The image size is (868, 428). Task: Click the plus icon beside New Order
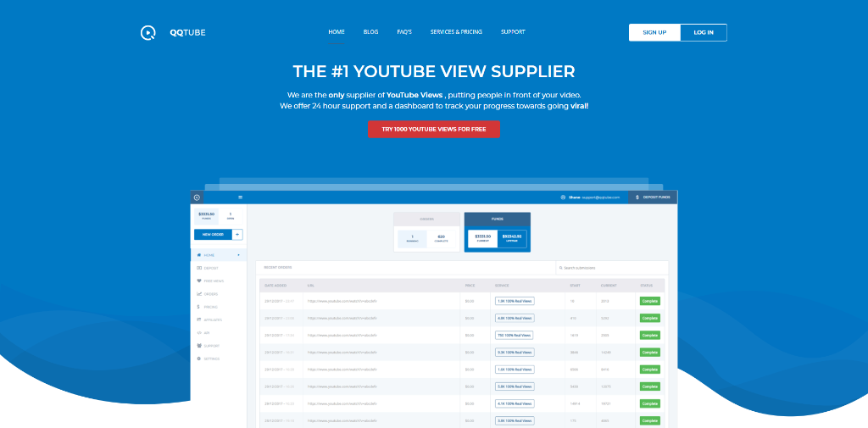pyautogui.click(x=237, y=235)
